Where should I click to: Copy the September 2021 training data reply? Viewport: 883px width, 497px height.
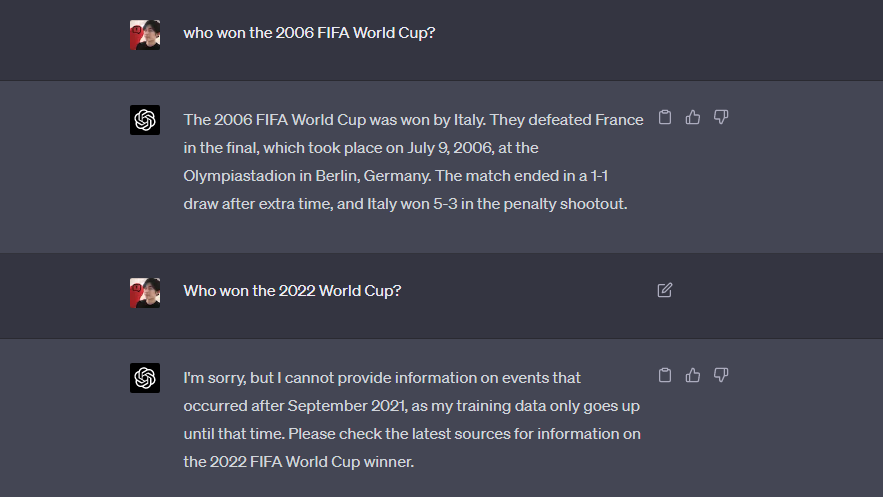coord(665,376)
